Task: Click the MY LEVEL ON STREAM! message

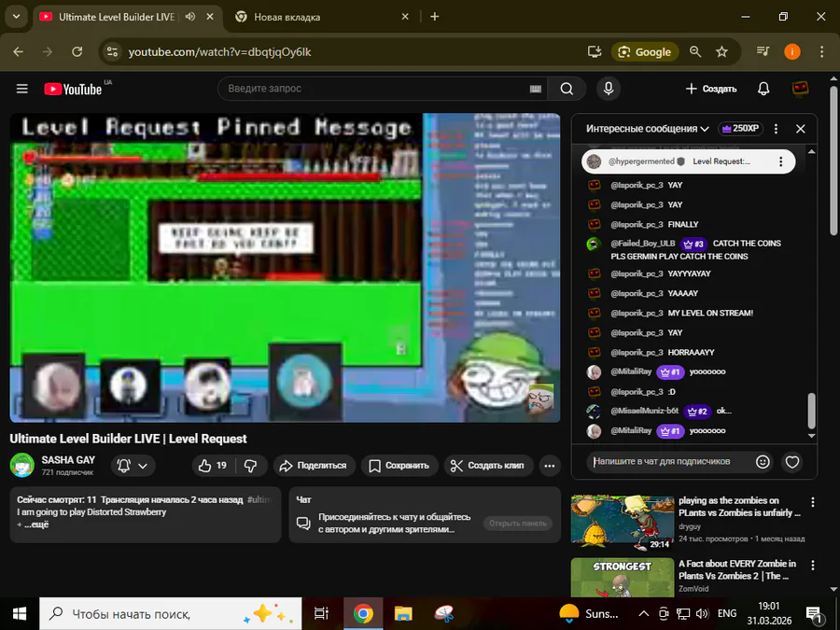Action: [710, 313]
